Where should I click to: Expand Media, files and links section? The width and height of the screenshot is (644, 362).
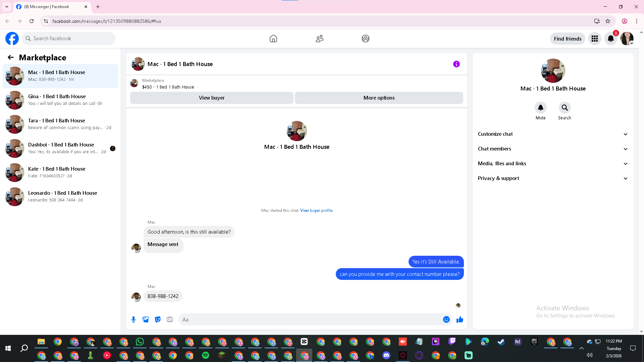[553, 164]
